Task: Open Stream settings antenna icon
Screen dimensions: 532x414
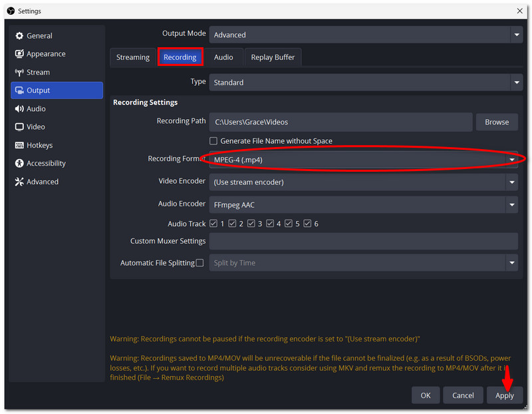Action: pos(19,72)
